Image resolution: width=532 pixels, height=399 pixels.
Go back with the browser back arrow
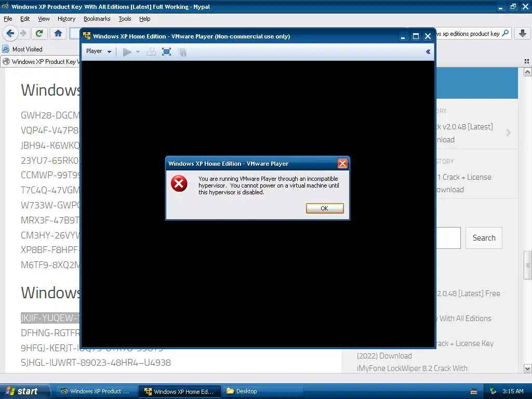(x=10, y=33)
